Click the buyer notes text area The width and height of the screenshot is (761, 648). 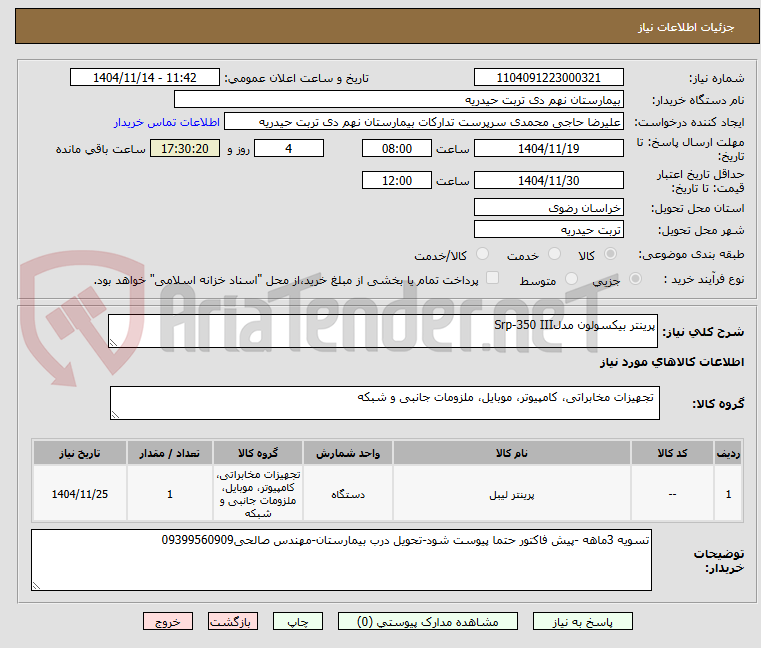pos(341,560)
